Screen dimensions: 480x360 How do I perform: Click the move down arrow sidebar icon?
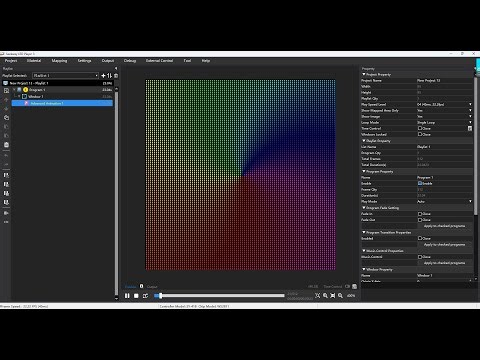(6, 109)
